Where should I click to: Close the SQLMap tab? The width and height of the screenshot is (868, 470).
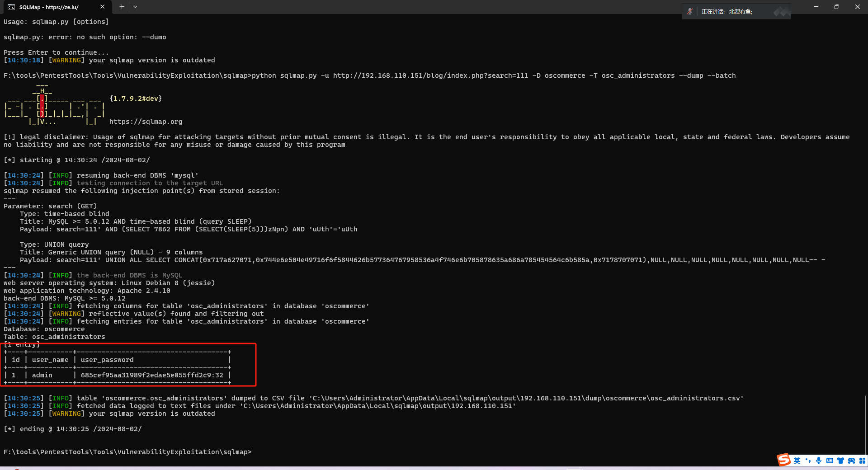(x=103, y=7)
